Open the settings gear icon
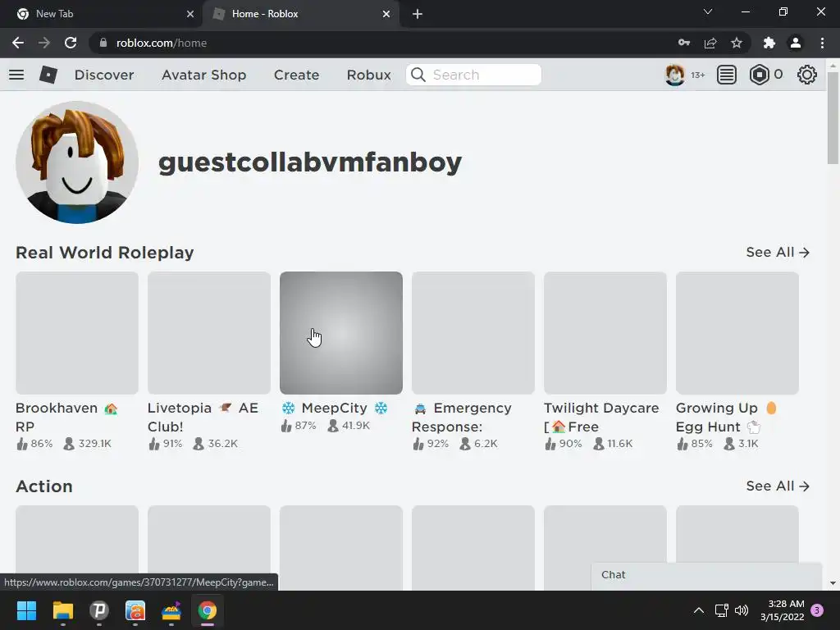The image size is (840, 630). [x=807, y=75]
